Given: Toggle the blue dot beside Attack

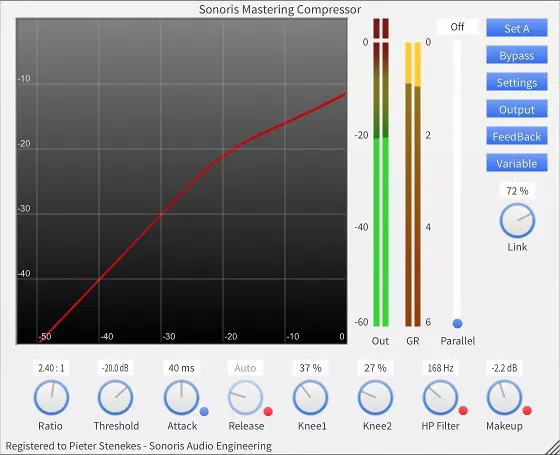Looking at the screenshot, I should [204, 411].
